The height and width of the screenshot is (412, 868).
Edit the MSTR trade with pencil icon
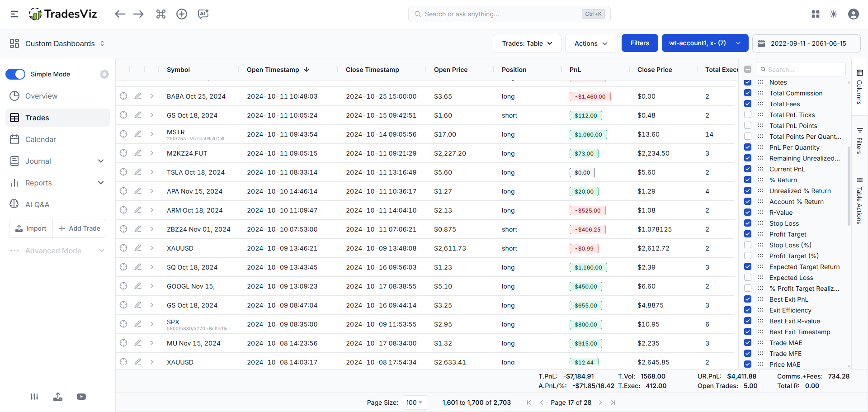(138, 134)
